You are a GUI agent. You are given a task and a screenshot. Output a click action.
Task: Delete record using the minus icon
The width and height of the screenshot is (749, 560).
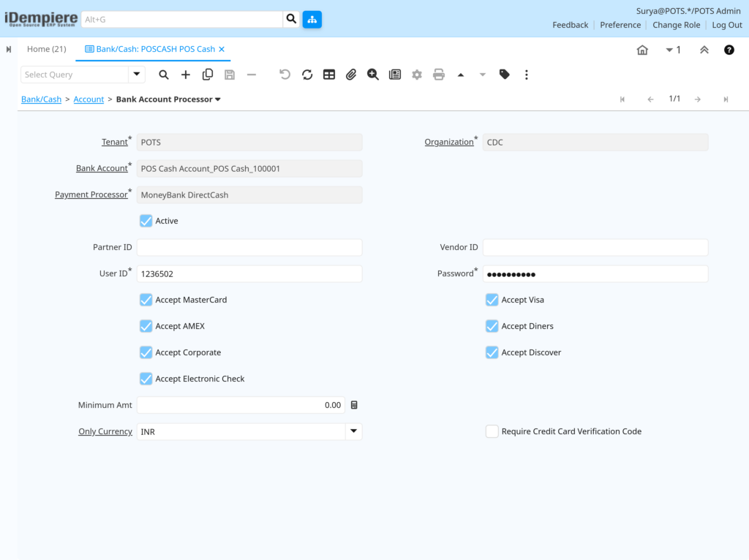252,75
